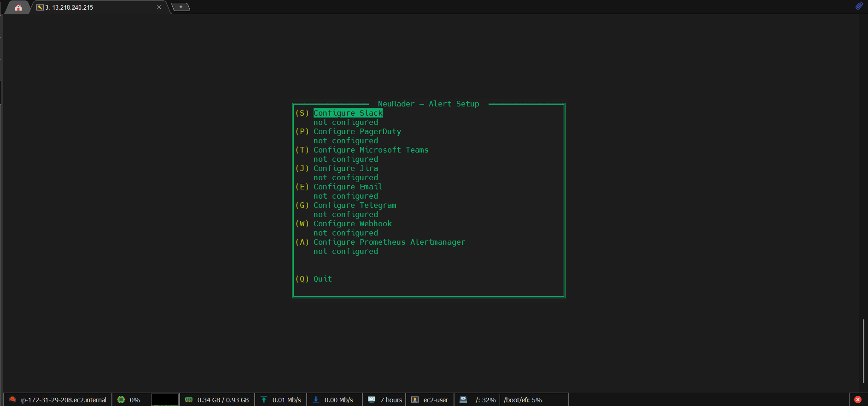Click the ec2-user label
868x406 pixels.
(436, 400)
